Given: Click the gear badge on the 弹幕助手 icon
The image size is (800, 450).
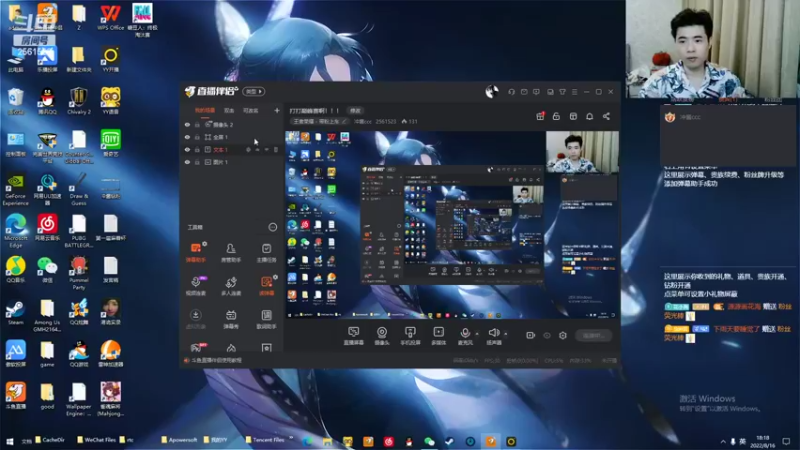Looking at the screenshot, I should pos(205,244).
